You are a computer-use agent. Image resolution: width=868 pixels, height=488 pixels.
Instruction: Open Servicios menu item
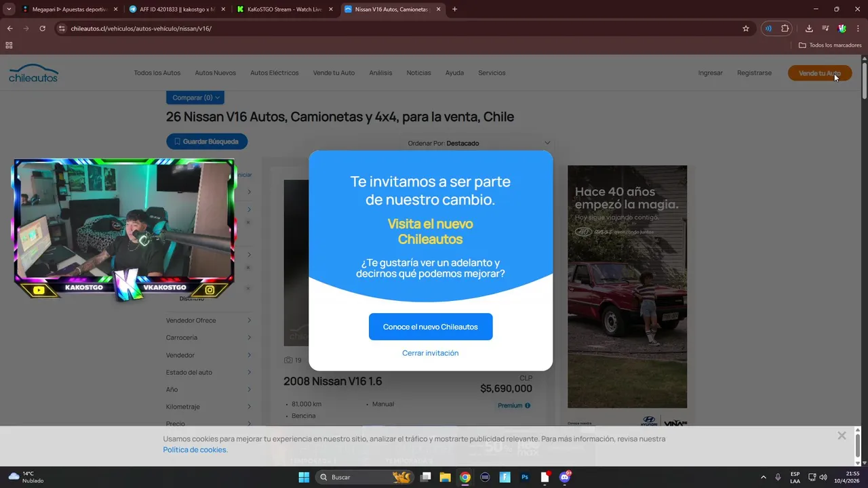point(492,73)
